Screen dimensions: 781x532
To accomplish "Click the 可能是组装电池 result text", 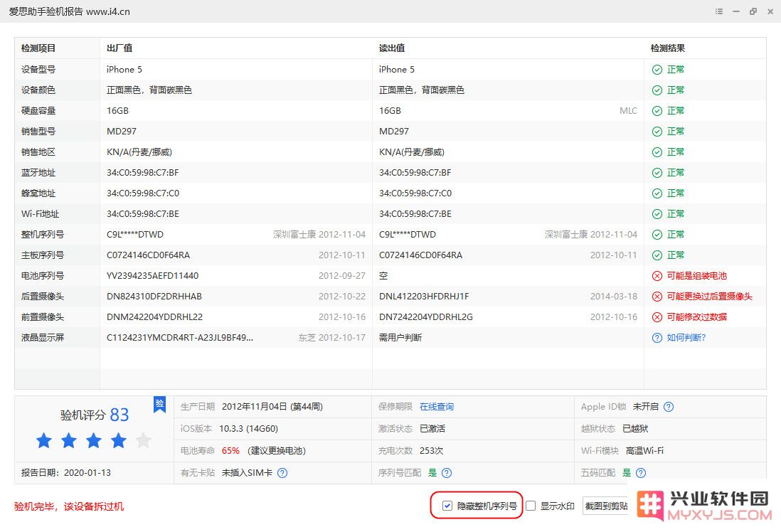I will (697, 276).
